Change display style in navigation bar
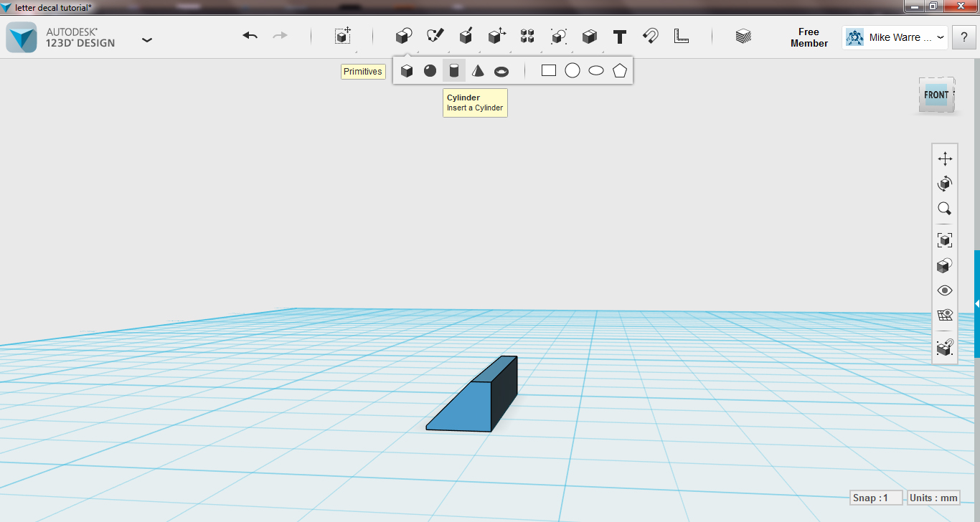Viewport: 980px width, 522px height. (945, 265)
